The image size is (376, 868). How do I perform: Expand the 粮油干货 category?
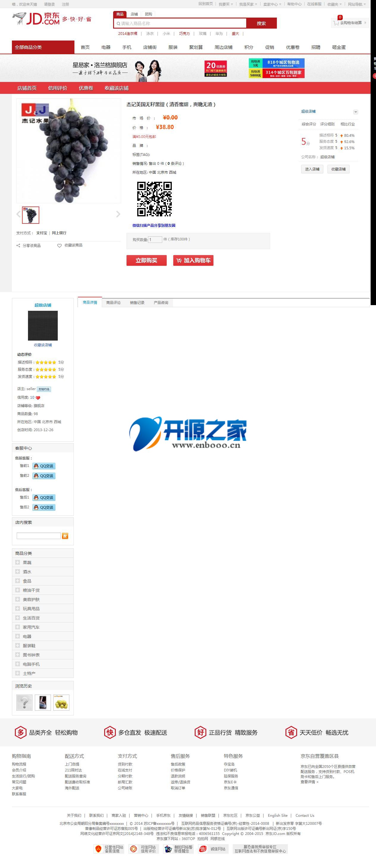coord(18,590)
